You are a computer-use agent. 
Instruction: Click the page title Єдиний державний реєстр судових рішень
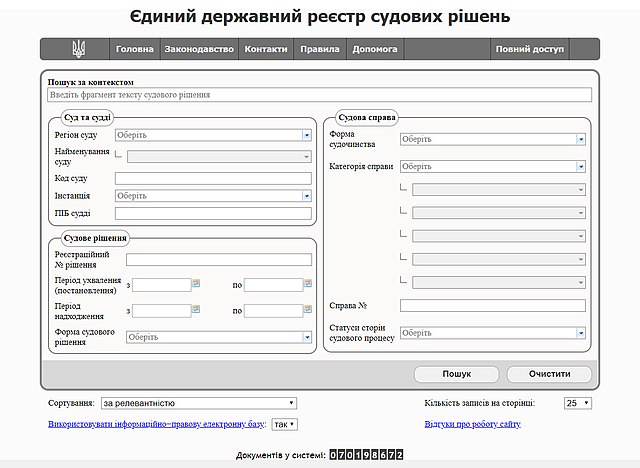click(x=320, y=17)
